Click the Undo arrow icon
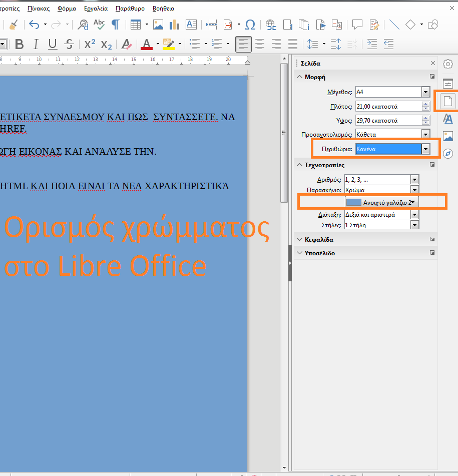458x476 pixels. click(34, 25)
